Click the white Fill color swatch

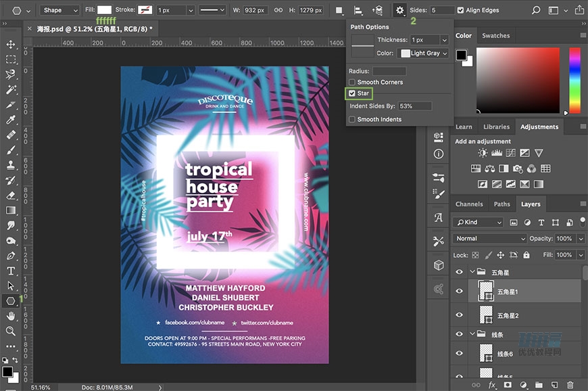click(104, 10)
